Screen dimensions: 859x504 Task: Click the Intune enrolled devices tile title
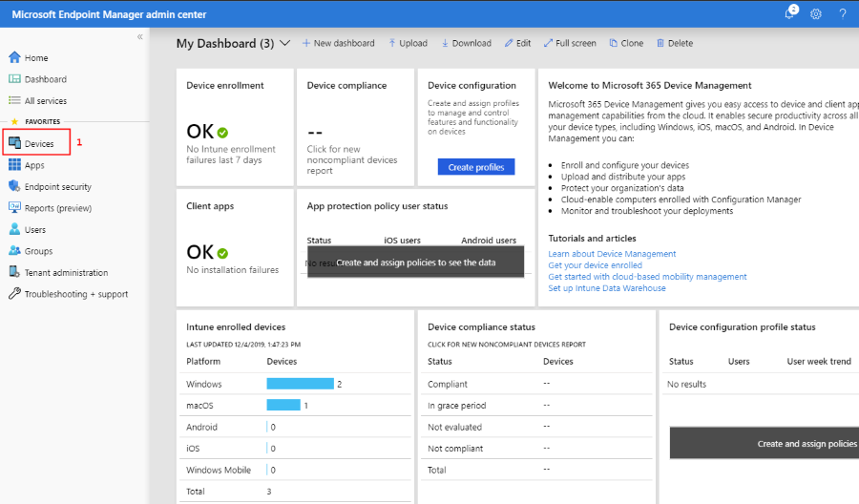236,327
